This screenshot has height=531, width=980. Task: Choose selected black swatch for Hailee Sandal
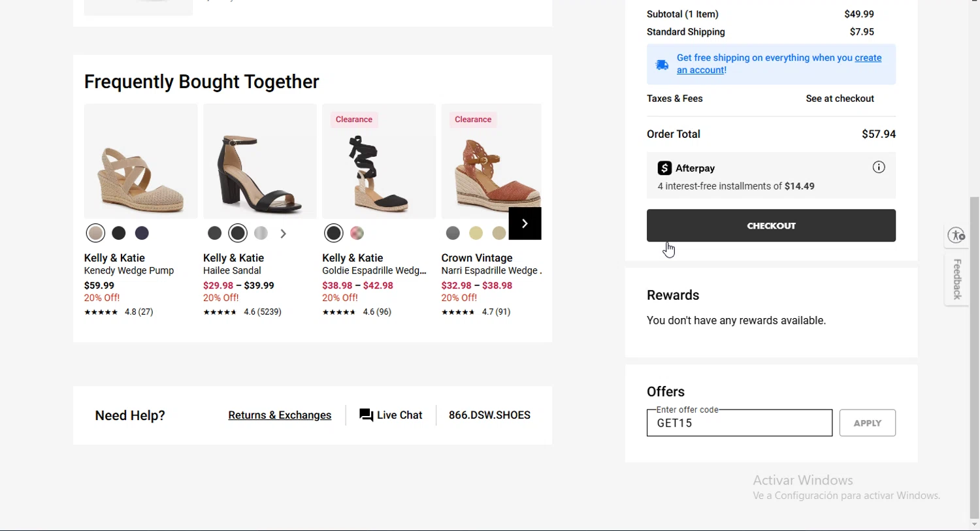pos(238,233)
